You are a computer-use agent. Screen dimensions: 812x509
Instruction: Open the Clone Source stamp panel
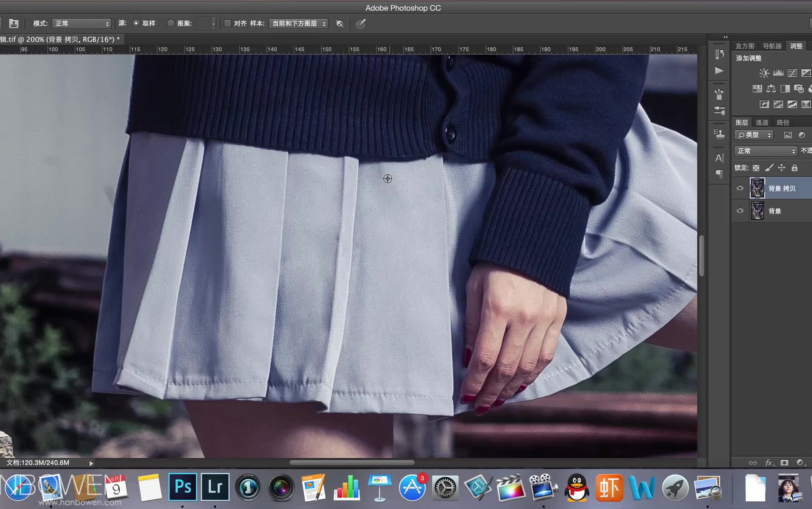pos(719,134)
